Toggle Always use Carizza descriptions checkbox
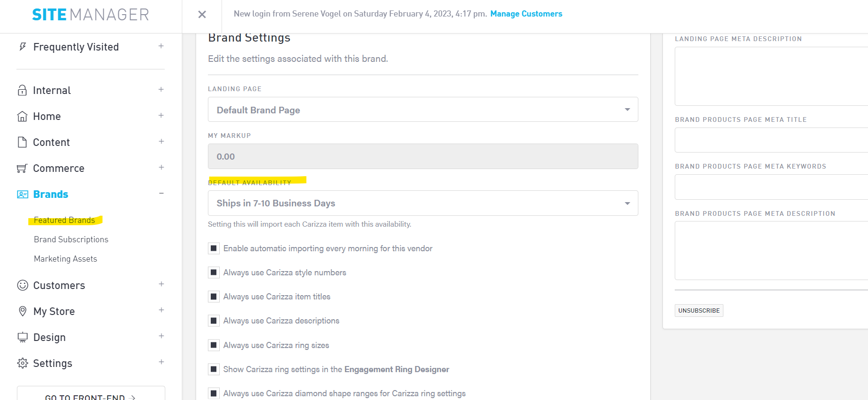The height and width of the screenshot is (400, 868). [x=214, y=321]
